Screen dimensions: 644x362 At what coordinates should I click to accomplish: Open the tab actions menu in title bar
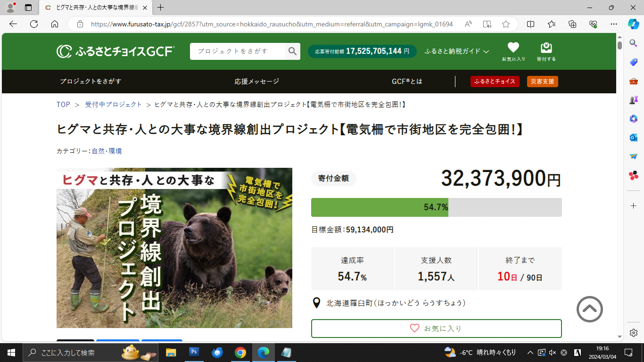pyautogui.click(x=28, y=8)
